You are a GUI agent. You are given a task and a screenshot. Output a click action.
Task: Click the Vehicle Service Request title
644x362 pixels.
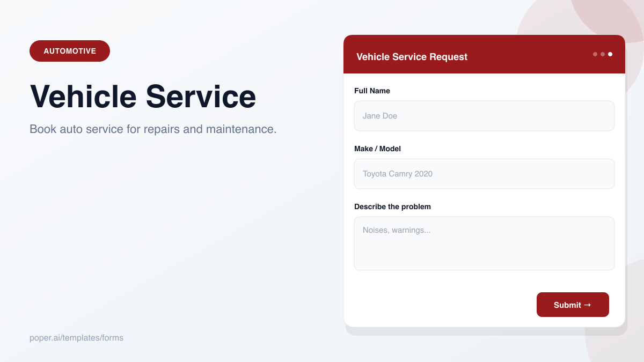click(412, 56)
